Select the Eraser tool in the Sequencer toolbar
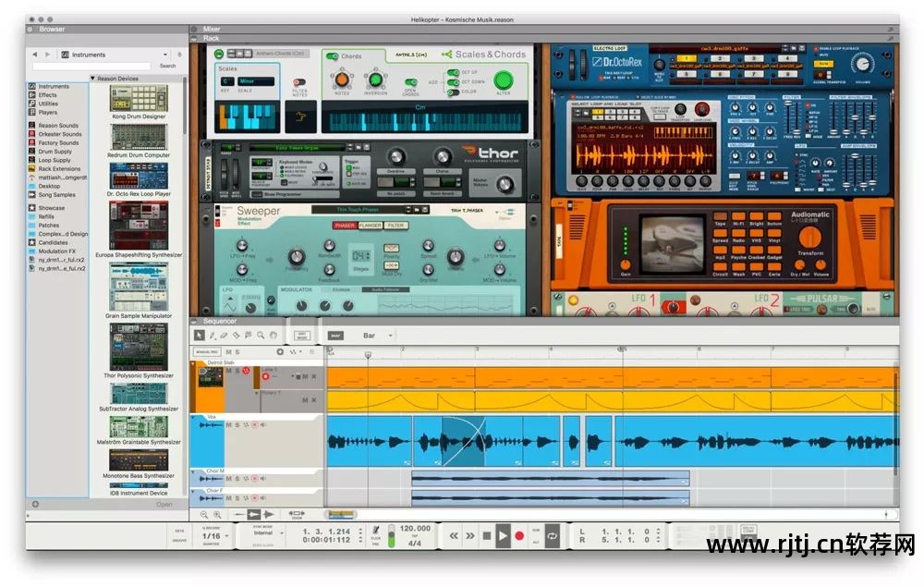Viewport: 924px width, 587px height. [224, 336]
